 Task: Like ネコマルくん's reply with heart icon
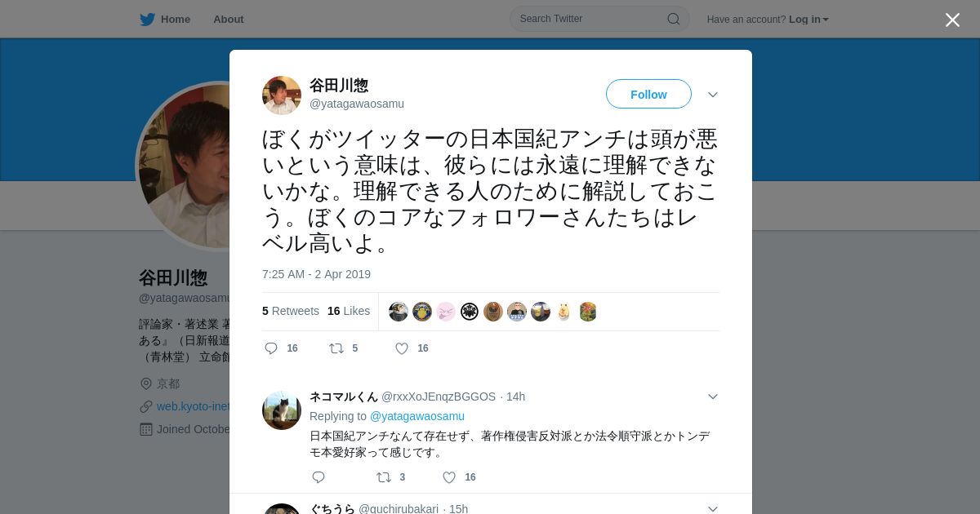(x=449, y=477)
